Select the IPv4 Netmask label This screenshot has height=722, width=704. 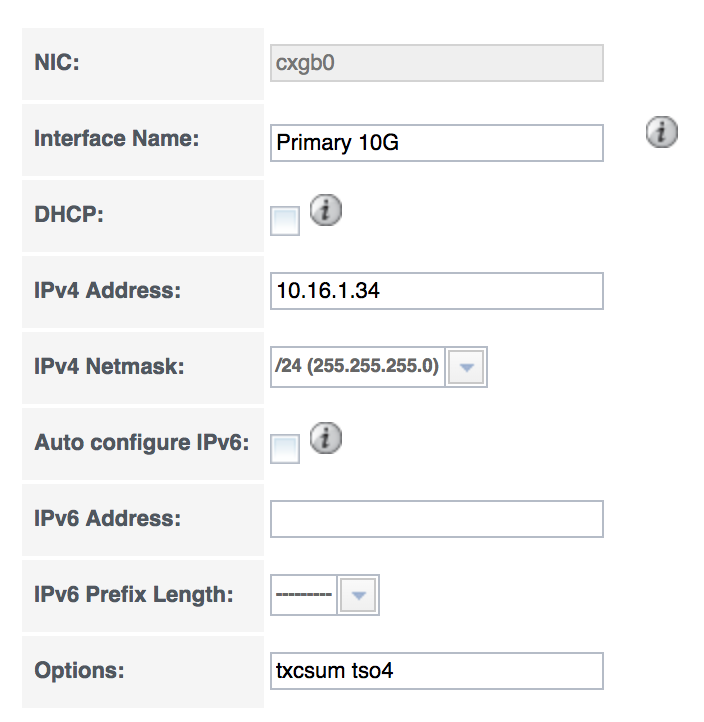pos(109,367)
